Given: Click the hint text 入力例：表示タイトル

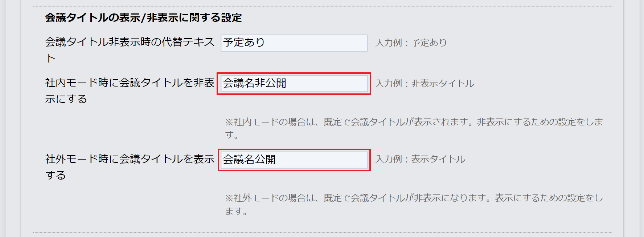Looking at the screenshot, I should [420, 159].
